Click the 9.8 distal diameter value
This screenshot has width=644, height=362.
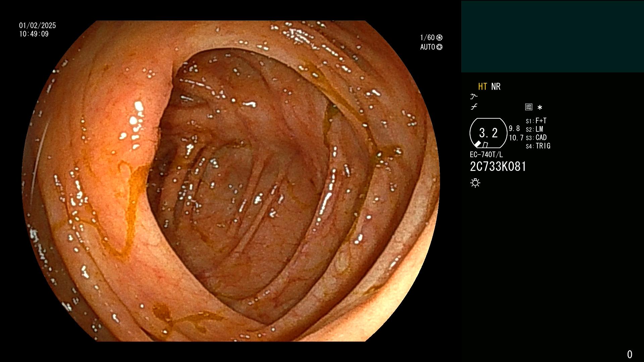click(514, 128)
